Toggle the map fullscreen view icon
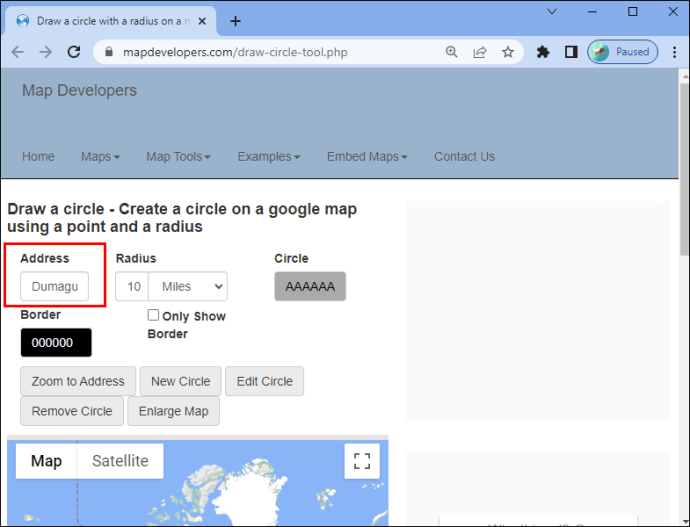The width and height of the screenshot is (690, 527). (362, 461)
